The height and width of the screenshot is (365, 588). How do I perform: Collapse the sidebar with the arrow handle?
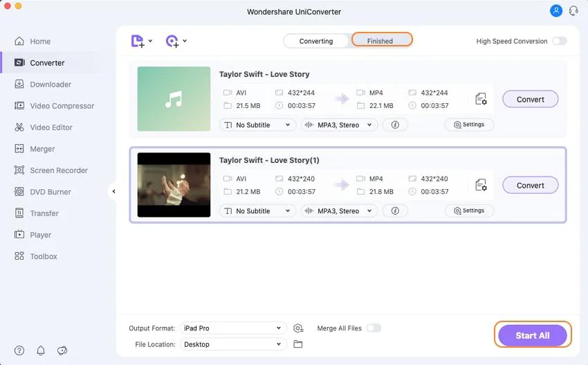tap(113, 192)
